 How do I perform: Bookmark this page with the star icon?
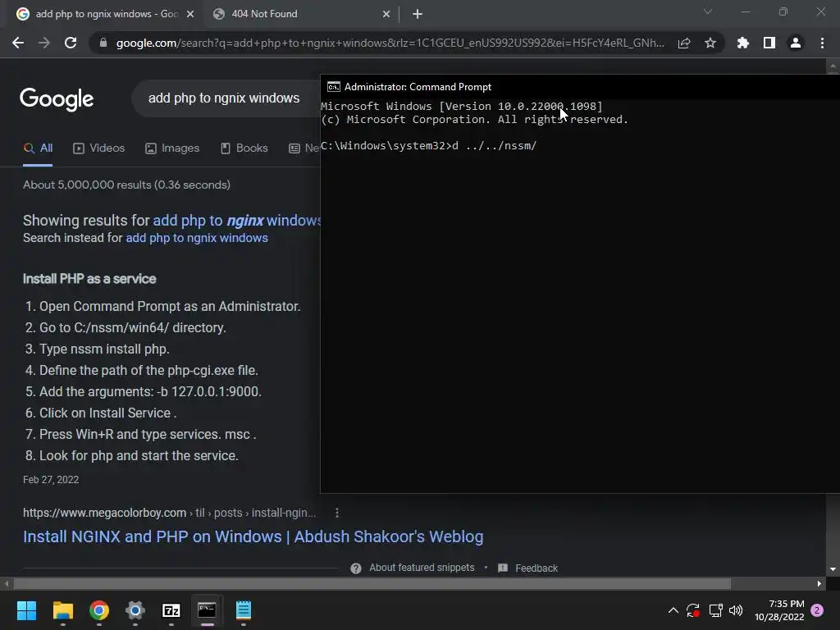[710, 43]
